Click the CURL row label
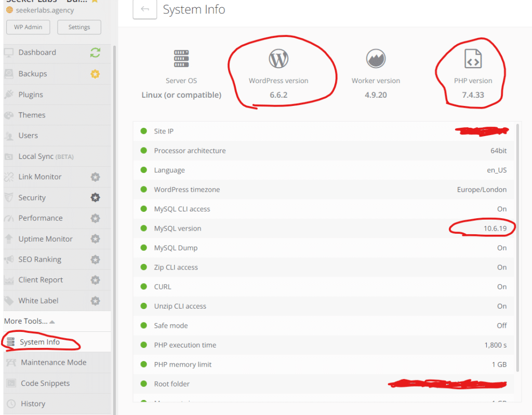This screenshot has width=532, height=415. pos(163,287)
